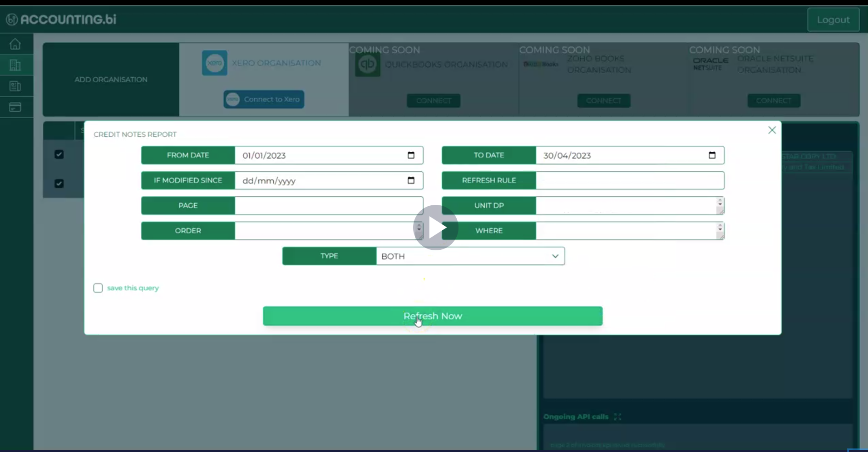The image size is (868, 452).
Task: Open the TO DATE calendar picker
Action: tap(711, 155)
